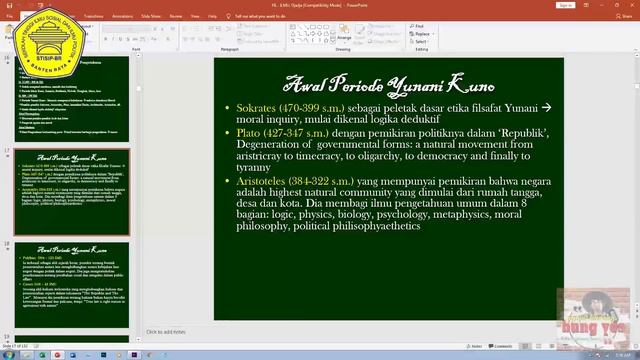
Task: Click the spell check status icon
Action: 36,346
